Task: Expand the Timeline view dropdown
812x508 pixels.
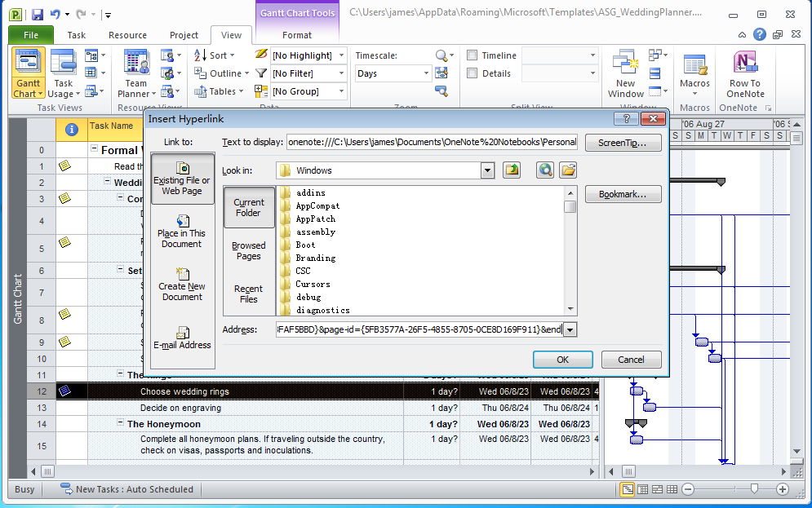Action: 592,55
